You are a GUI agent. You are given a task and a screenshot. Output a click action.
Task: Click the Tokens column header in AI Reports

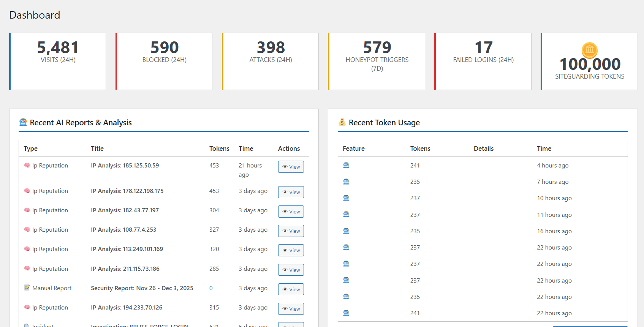[219, 148]
